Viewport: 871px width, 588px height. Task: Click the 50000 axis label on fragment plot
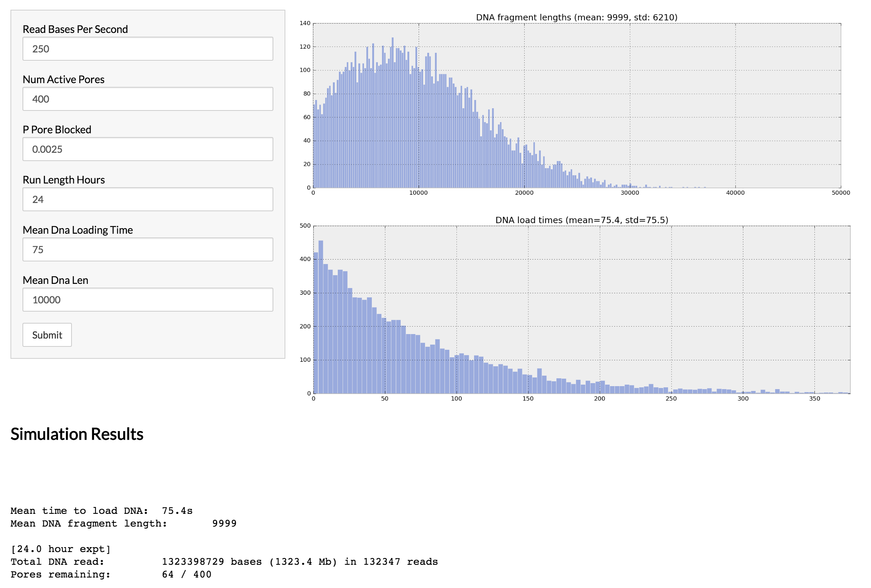pos(841,192)
